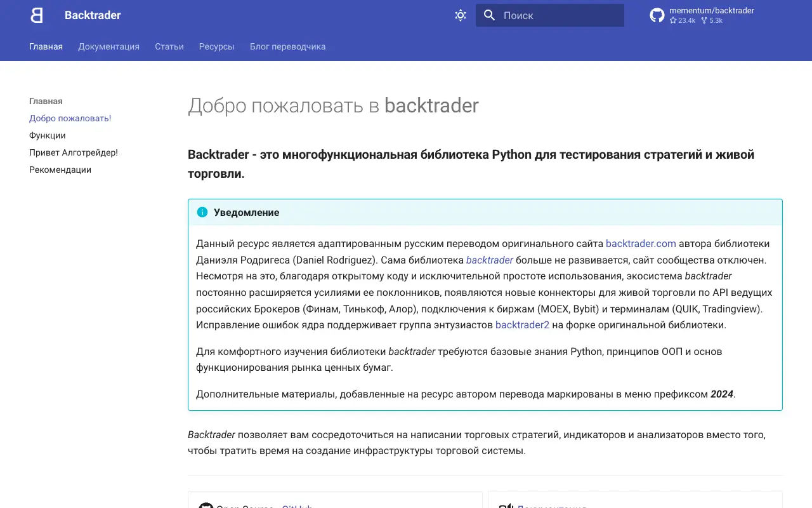
Task: Click the GitHub octocat icon
Action: [x=657, y=15]
